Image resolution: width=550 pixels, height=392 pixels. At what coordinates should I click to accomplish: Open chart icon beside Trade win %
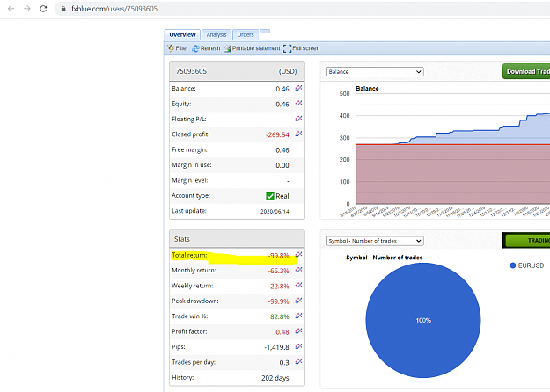[298, 316]
